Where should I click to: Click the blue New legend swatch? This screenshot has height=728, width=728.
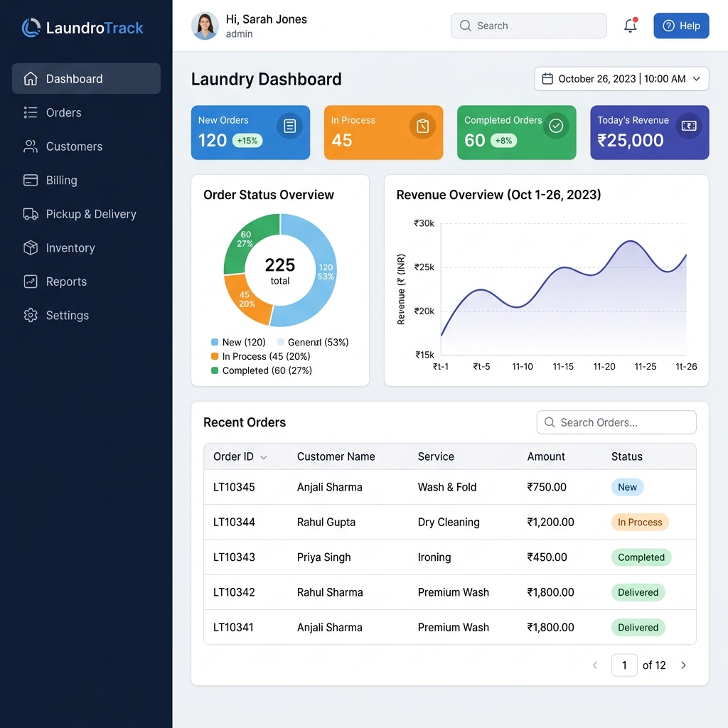(x=215, y=342)
